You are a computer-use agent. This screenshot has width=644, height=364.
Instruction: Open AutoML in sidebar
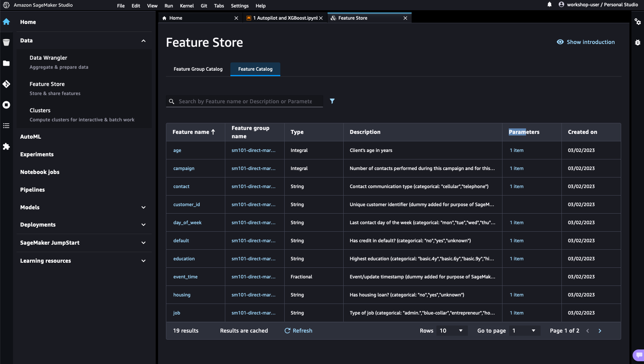31,137
